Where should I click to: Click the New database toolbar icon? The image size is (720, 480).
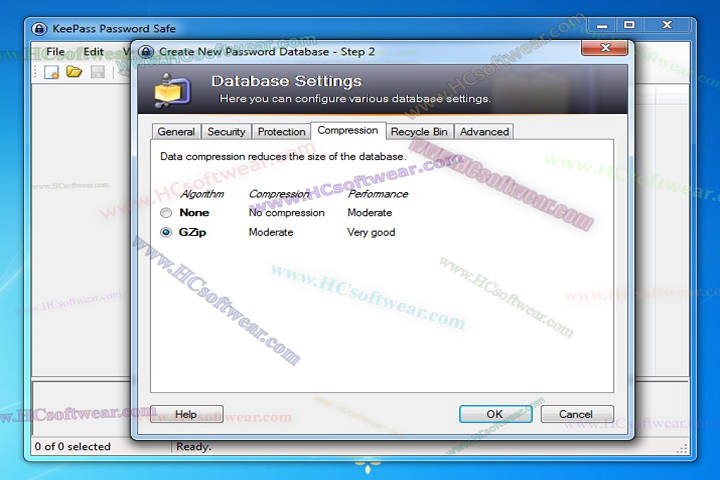tap(51, 72)
